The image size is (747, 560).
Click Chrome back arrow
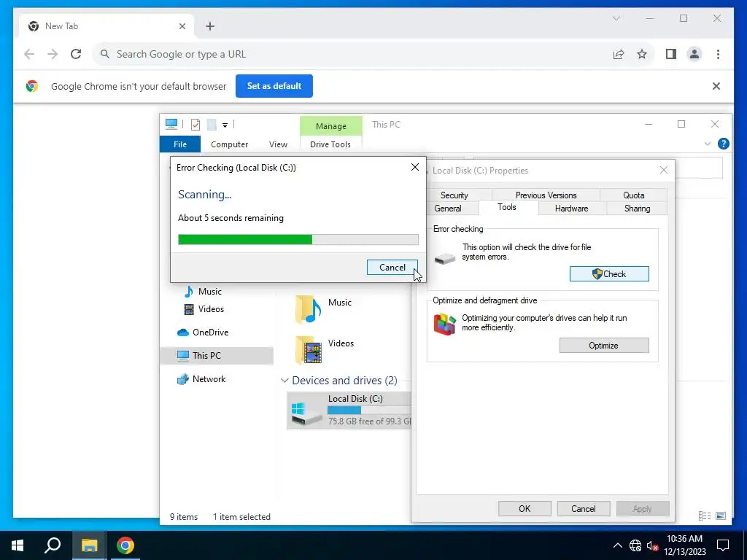tap(29, 54)
